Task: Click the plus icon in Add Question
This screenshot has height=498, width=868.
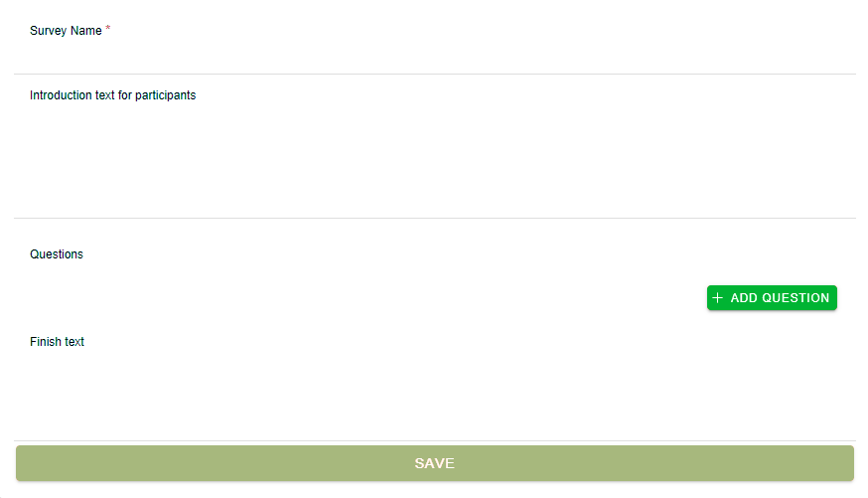Action: tap(717, 298)
